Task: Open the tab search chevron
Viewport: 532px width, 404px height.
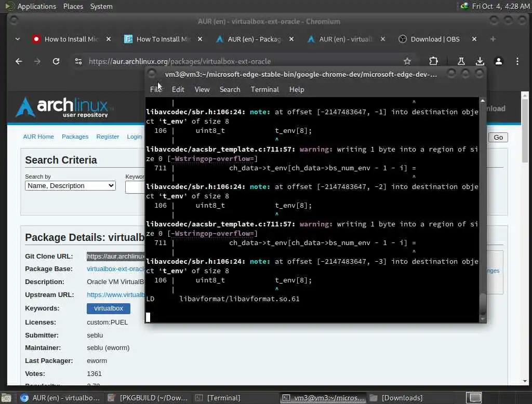Action: [x=18, y=39]
